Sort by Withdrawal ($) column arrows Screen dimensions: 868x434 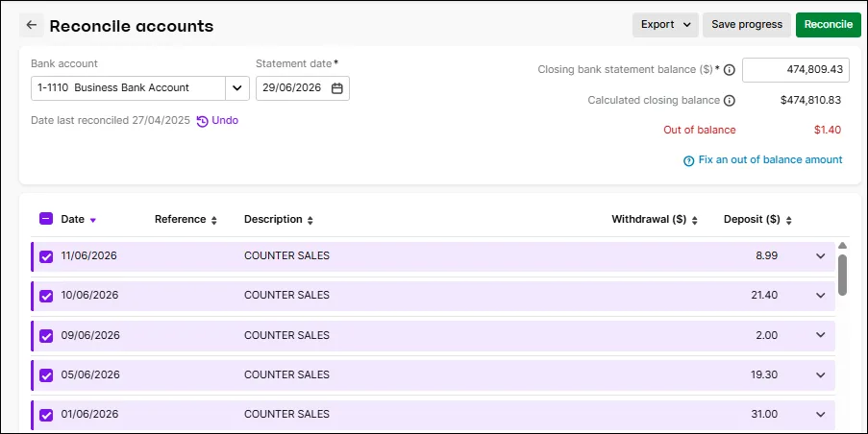(x=694, y=220)
